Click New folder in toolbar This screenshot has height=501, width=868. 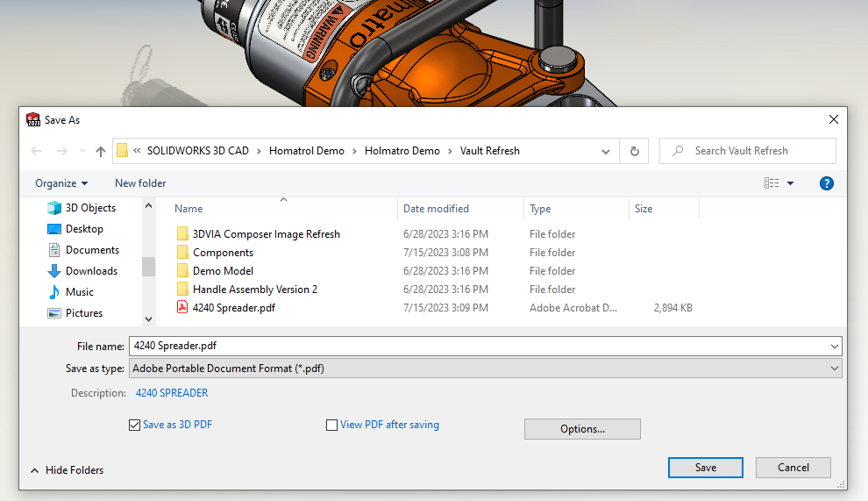pyautogui.click(x=140, y=183)
